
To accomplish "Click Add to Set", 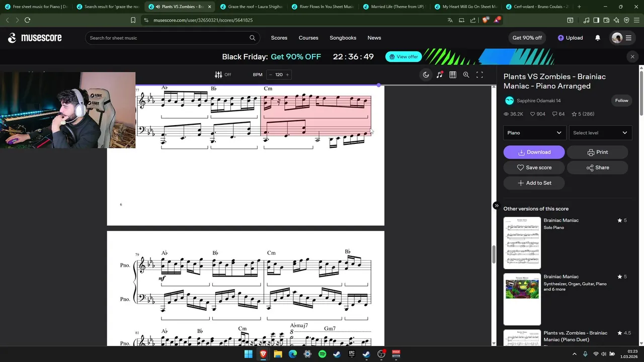I will (x=534, y=183).
